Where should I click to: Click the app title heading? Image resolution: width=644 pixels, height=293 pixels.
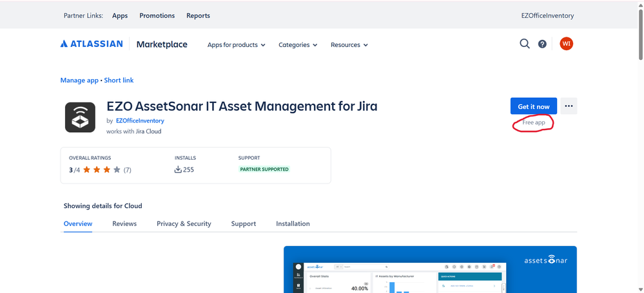click(x=242, y=106)
